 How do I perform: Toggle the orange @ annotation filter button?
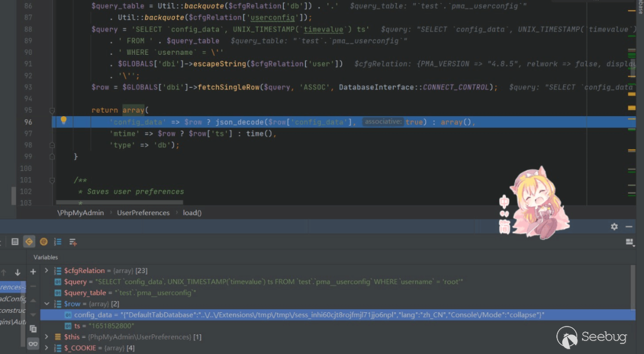click(44, 242)
